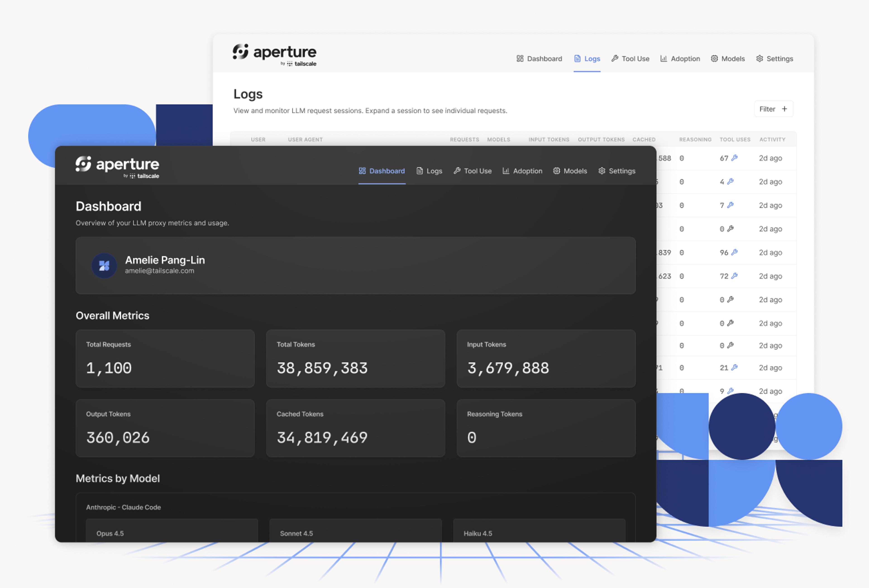The image size is (869, 588).
Task: Click '2d ago' in the row with 67 tool uses
Action: [770, 158]
